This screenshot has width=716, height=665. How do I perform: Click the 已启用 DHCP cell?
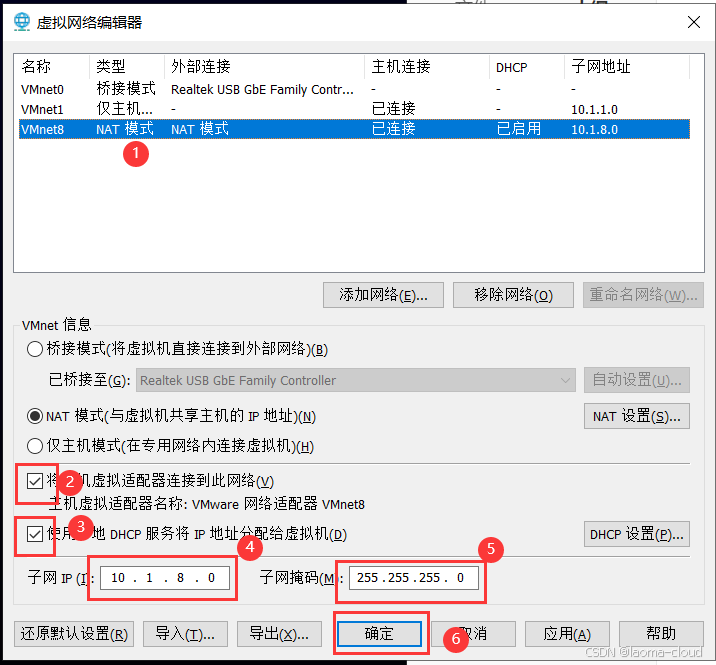coord(519,129)
